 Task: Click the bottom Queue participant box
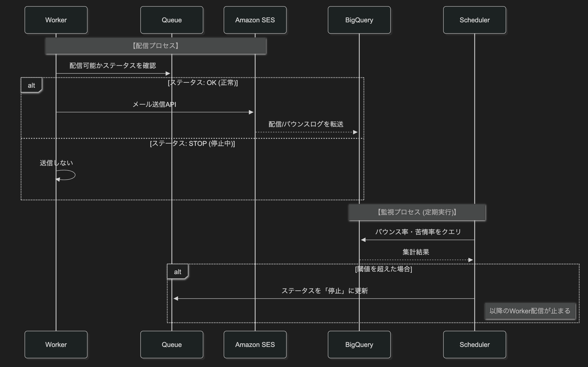[171, 344]
